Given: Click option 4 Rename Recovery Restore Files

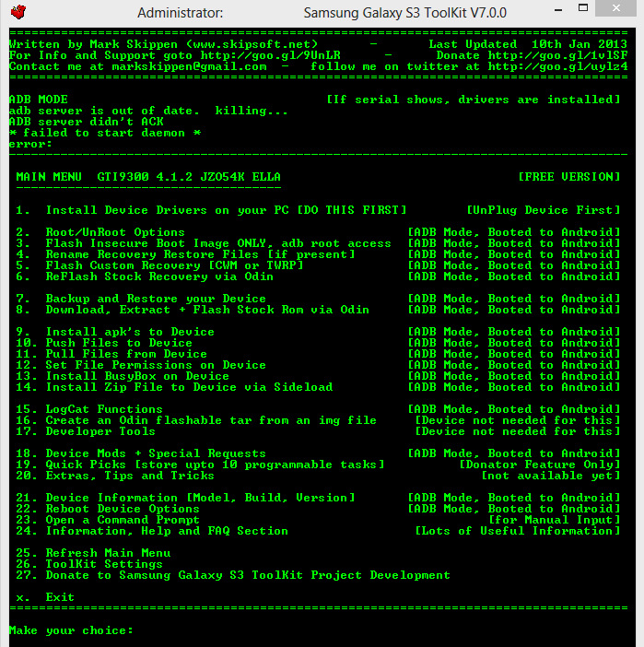Looking at the screenshot, I should point(185,254).
